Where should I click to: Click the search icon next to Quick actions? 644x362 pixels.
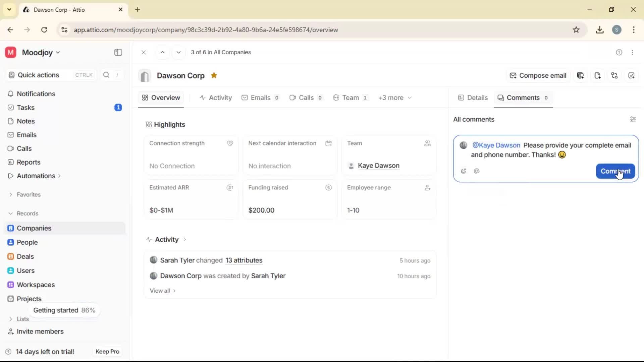(106, 75)
